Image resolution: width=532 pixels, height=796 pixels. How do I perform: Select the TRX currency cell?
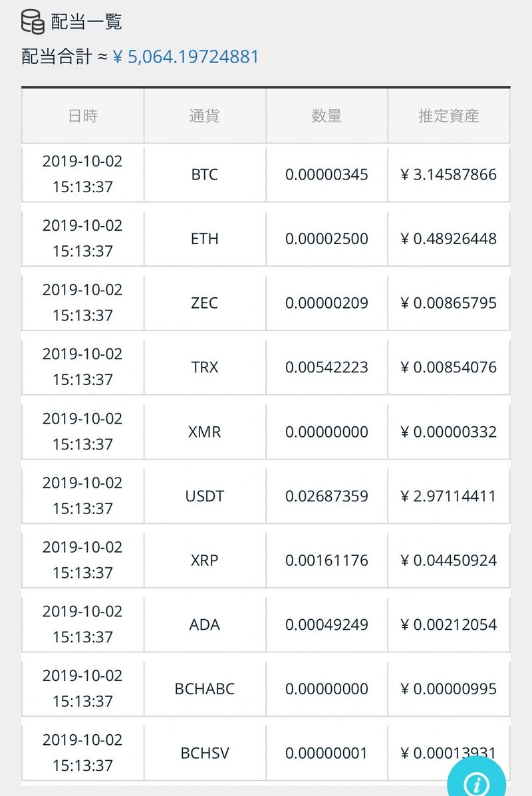(204, 367)
